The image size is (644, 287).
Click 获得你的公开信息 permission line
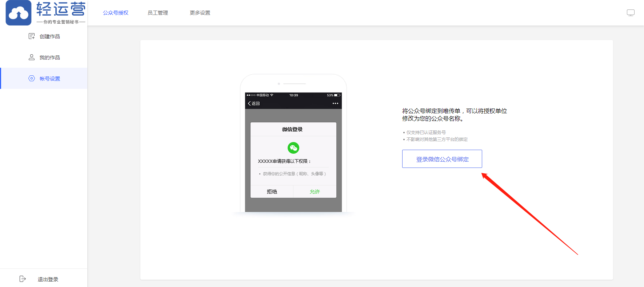(294, 174)
